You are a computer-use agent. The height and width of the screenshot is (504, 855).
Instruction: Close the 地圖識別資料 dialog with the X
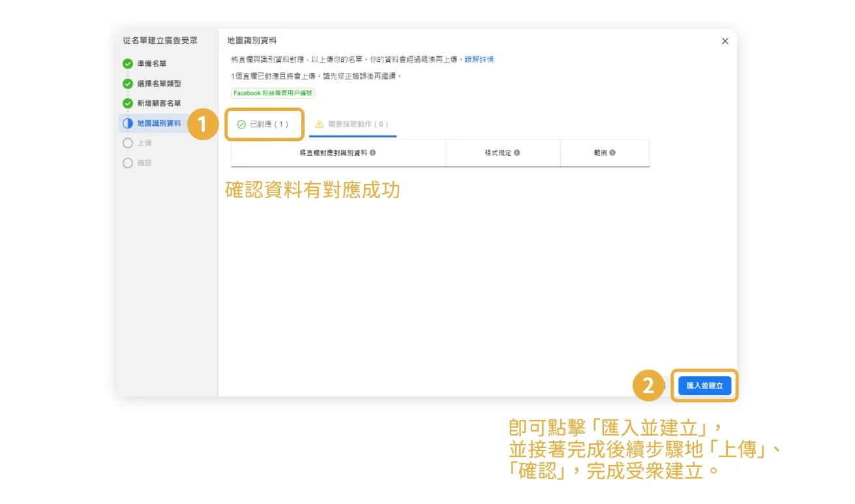[725, 41]
